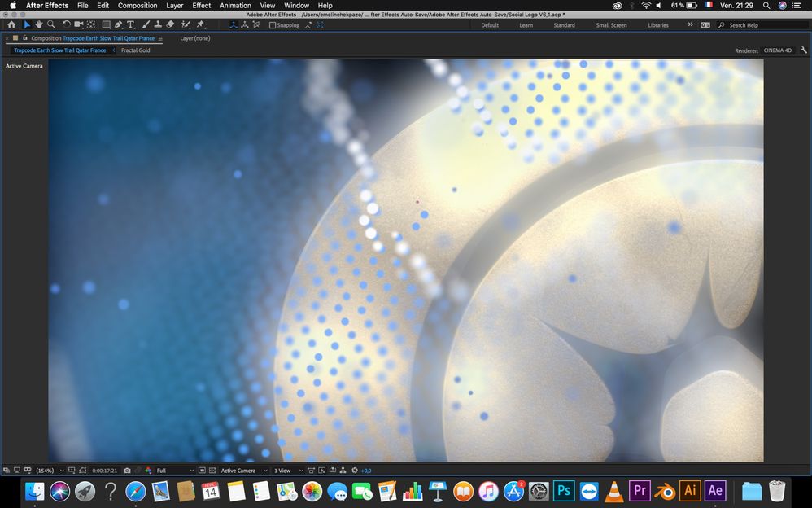Open the composition navigator arrow

[x=114, y=50]
